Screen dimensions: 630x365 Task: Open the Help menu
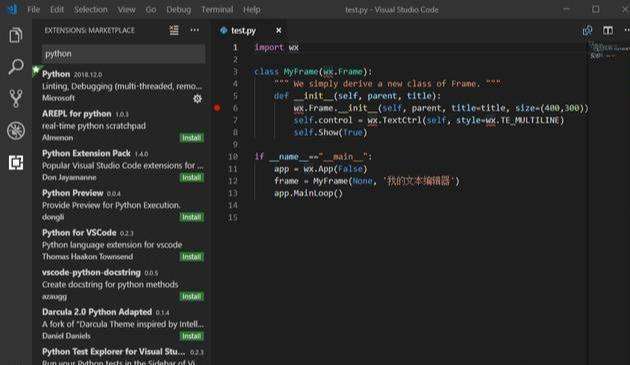tap(252, 10)
